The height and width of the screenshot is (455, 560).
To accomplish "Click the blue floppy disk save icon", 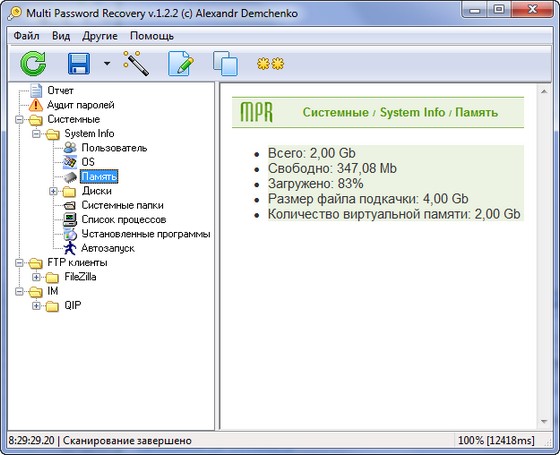I will click(79, 64).
